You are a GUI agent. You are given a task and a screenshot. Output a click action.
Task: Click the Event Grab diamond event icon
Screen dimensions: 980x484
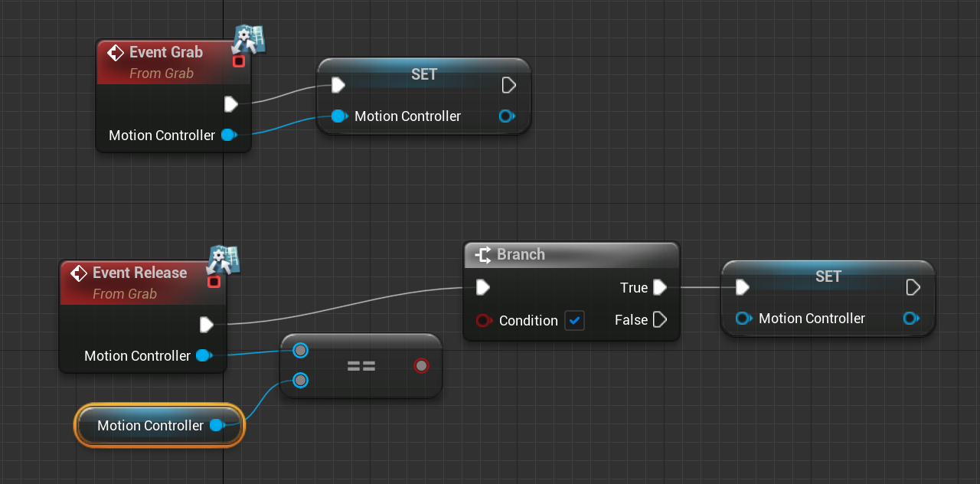116,52
